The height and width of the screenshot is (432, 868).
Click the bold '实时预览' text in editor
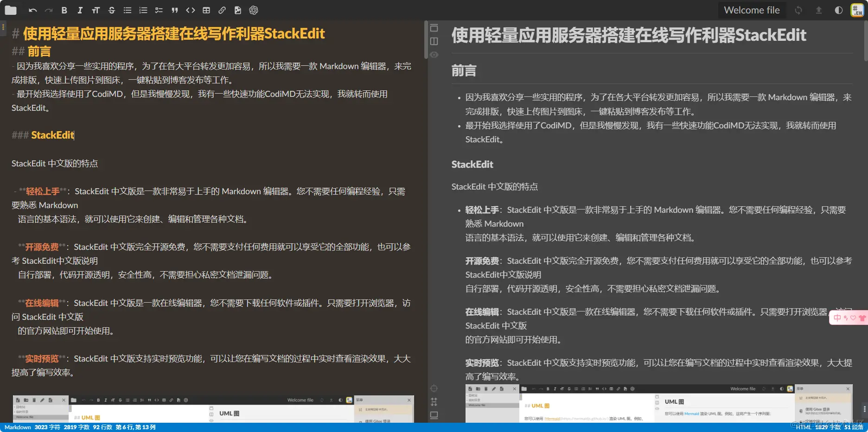[x=42, y=359]
